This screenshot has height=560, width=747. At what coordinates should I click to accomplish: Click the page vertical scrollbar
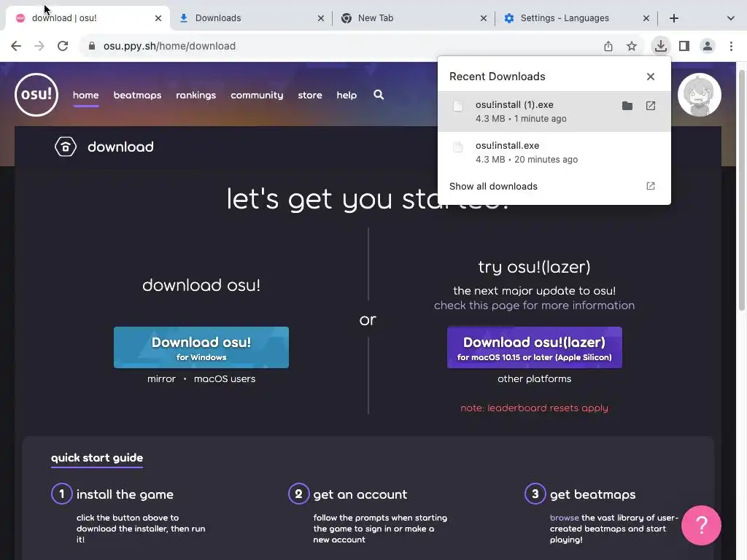(742, 190)
